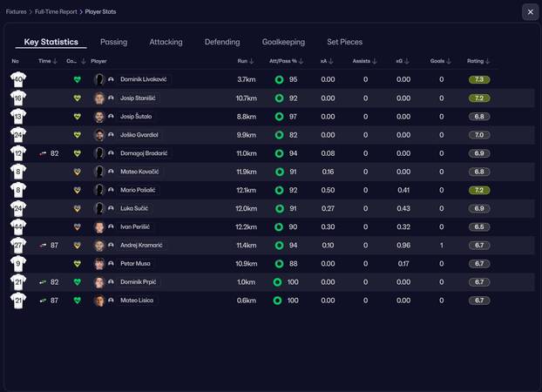Click Dominik Livaković's number 40 shirt icon

pyautogui.click(x=18, y=79)
